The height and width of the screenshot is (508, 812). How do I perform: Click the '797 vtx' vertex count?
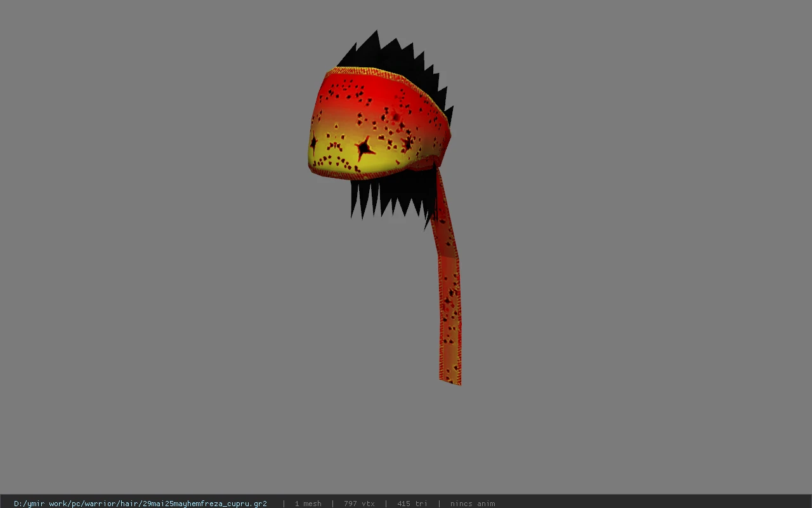tap(359, 504)
